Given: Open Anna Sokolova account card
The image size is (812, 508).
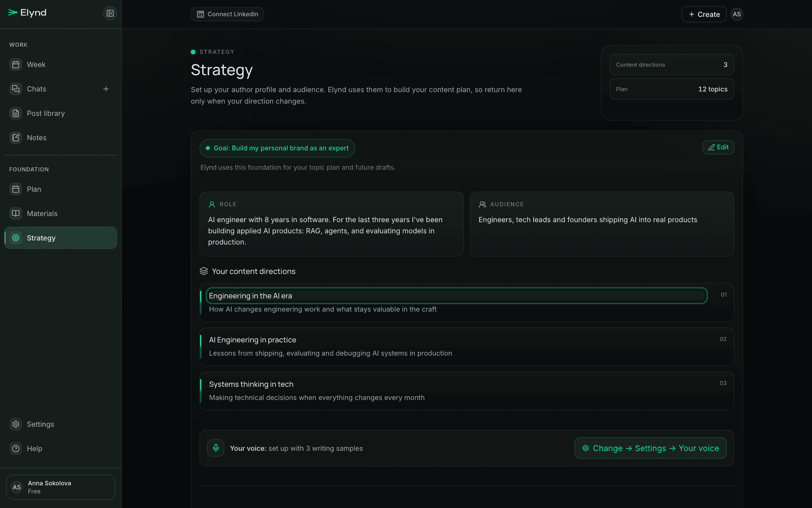Looking at the screenshot, I should [61, 487].
